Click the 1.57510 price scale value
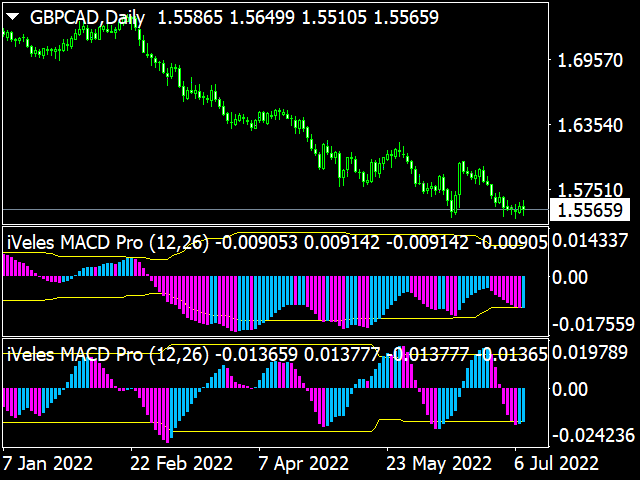This screenshot has height=480, width=640. (590, 190)
